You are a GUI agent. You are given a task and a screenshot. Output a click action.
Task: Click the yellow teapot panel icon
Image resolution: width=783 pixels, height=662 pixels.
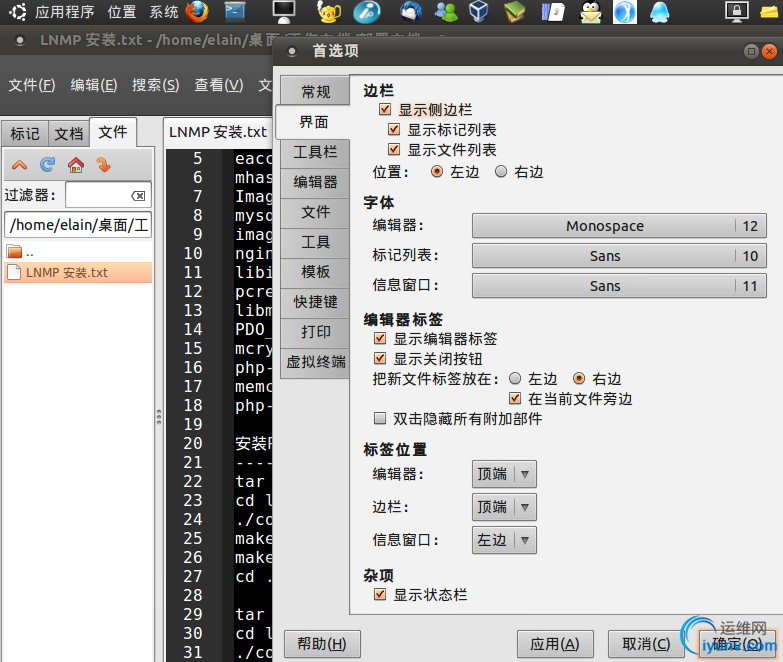pos(329,11)
